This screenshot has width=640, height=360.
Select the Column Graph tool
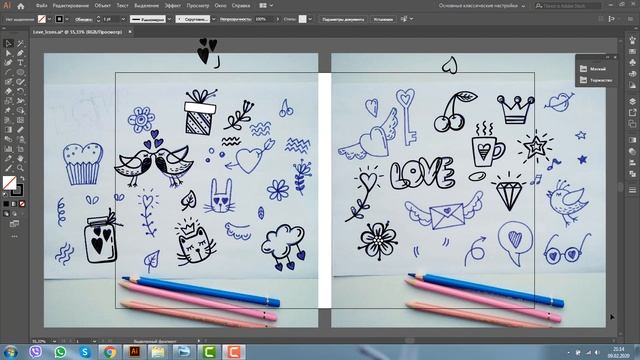point(9,149)
